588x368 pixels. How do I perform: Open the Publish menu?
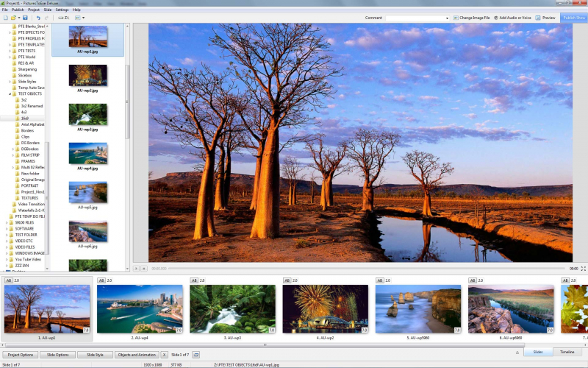(18, 10)
